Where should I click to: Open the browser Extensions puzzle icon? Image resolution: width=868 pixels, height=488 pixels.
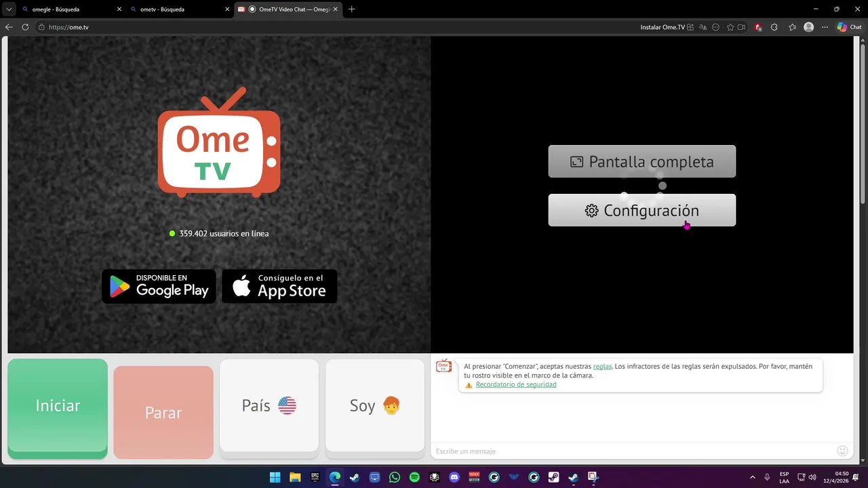(x=774, y=27)
